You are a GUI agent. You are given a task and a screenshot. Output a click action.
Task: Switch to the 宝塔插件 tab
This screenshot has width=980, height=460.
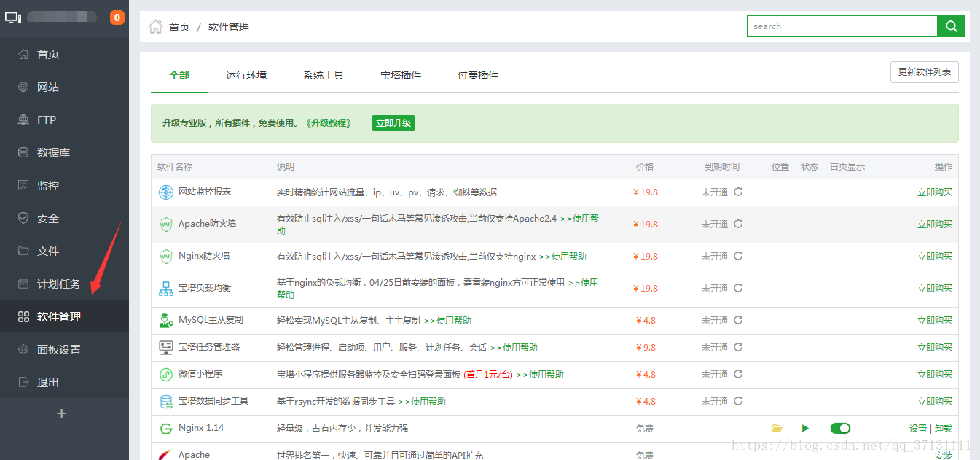[x=401, y=75]
